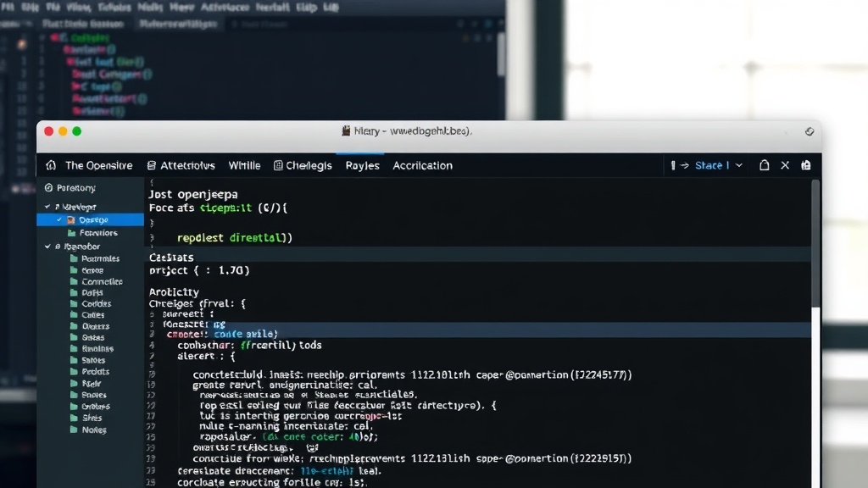Click the folder icon of Conmetlee
The width and height of the screenshot is (868, 488).
(x=74, y=281)
